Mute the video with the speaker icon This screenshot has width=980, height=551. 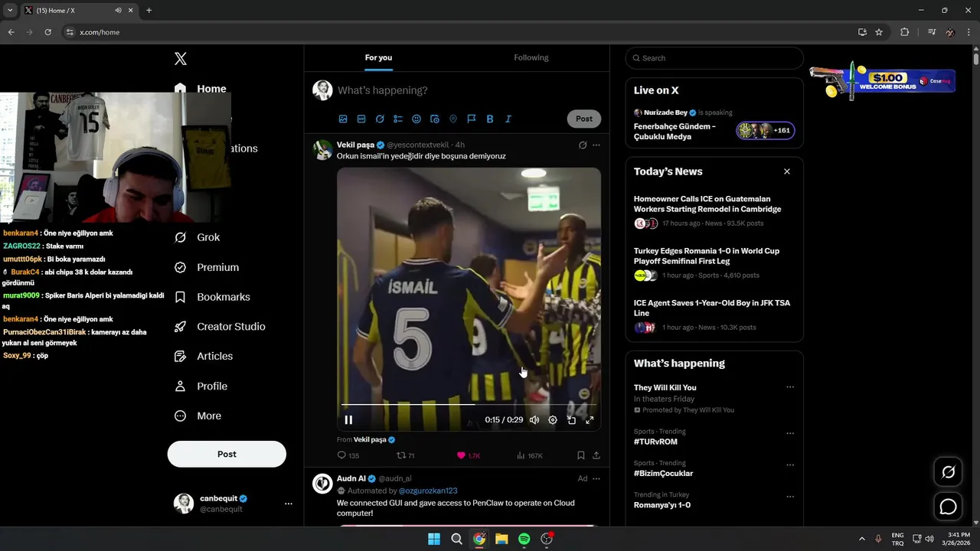point(534,419)
